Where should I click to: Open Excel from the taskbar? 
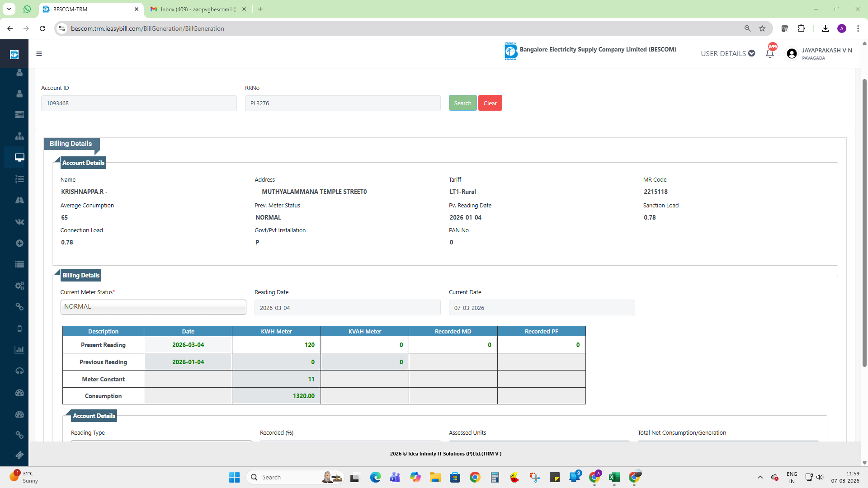pyautogui.click(x=614, y=477)
